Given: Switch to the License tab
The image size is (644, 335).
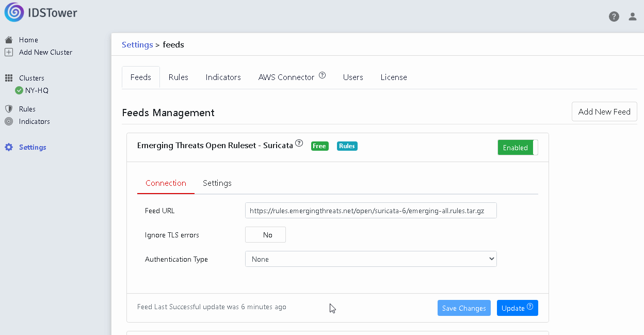Looking at the screenshot, I should point(394,77).
